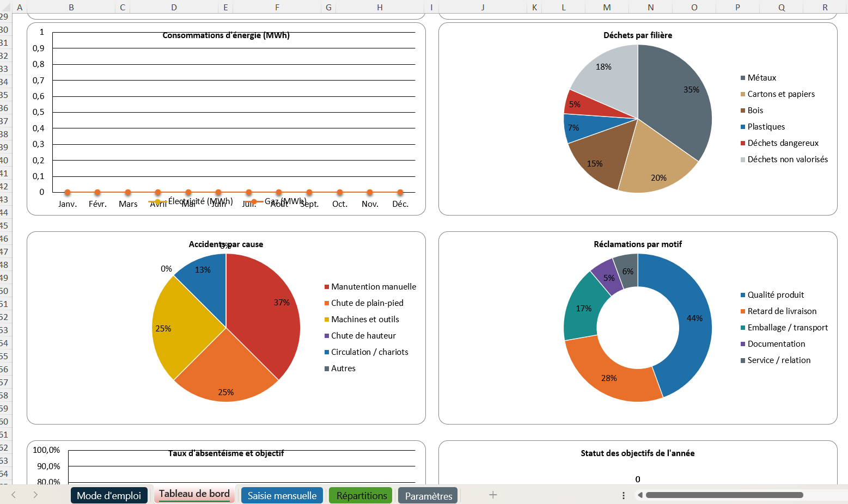Select the 'Réclamations par motif' chart title

[638, 244]
